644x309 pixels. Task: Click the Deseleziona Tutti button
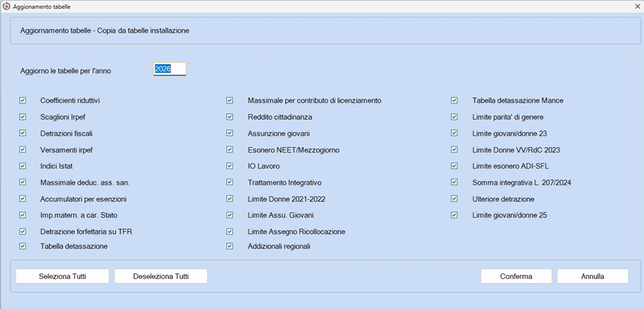tap(161, 276)
